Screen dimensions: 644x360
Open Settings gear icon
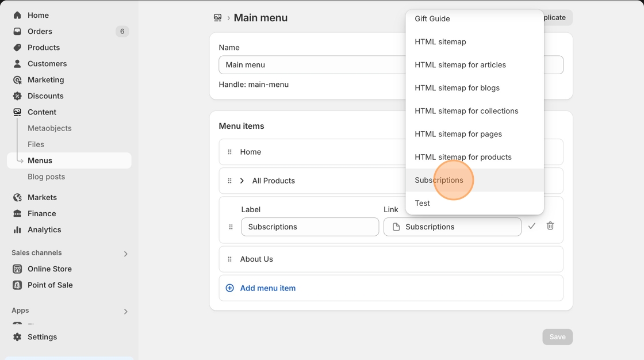coord(17,337)
